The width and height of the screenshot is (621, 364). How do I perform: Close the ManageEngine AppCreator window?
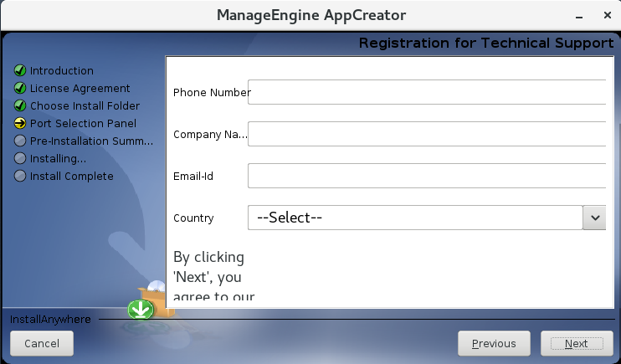click(x=603, y=16)
